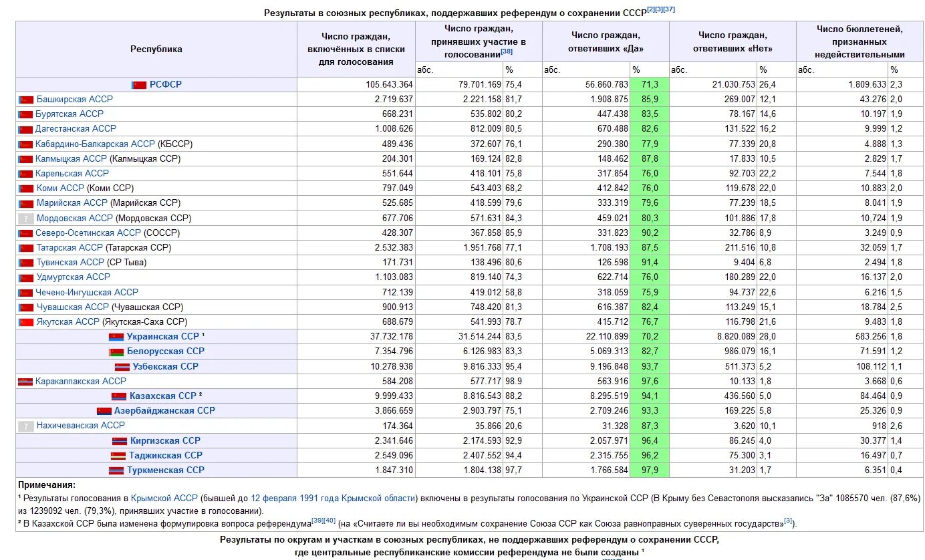
Task: Select Nakhichevan turnout percent 20,6
Action: (522, 426)
